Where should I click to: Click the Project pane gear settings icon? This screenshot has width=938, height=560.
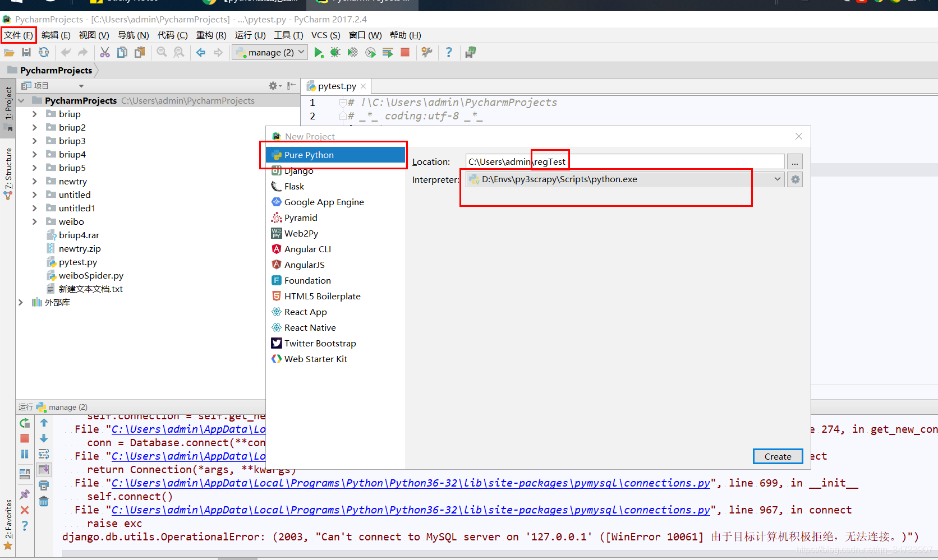coord(274,86)
